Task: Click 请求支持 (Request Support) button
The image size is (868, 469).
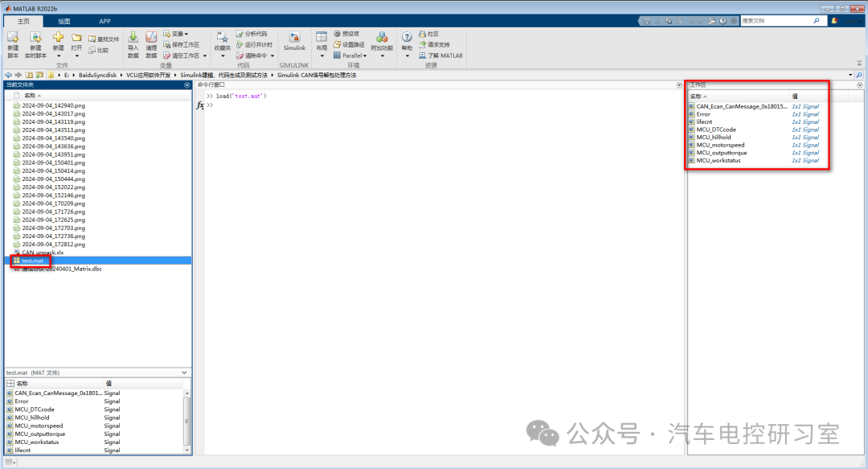Action: 434,45
